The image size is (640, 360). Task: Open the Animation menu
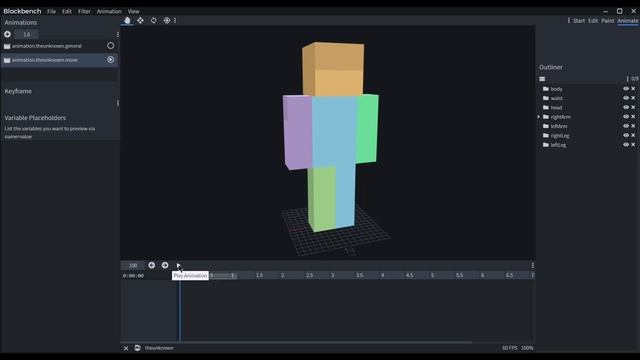pyautogui.click(x=109, y=11)
